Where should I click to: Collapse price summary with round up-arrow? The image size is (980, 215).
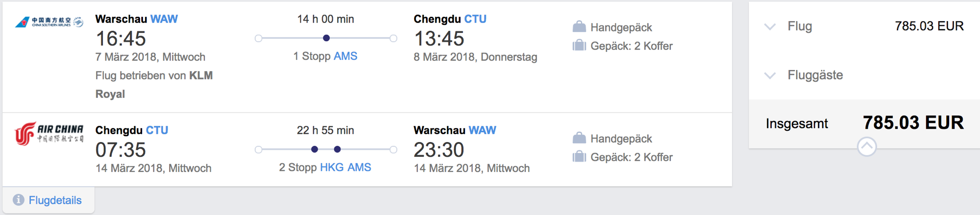867,146
